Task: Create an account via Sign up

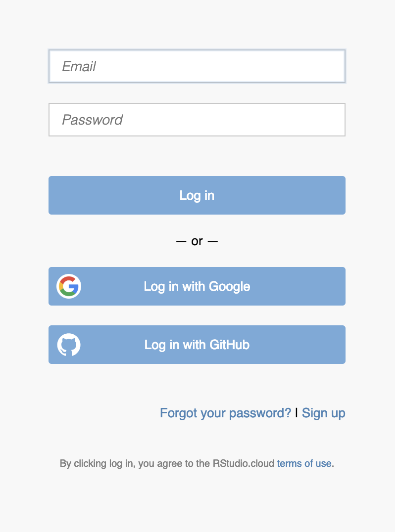Action: pos(323,413)
